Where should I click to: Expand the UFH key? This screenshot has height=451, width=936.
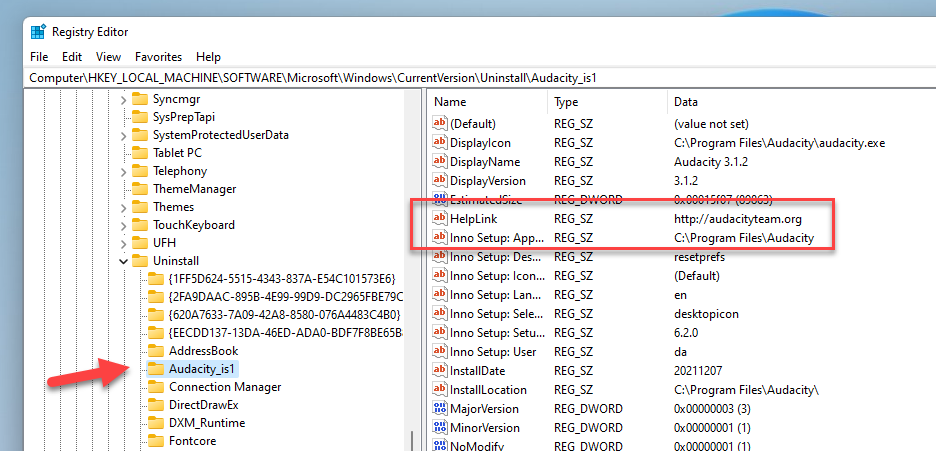pos(124,243)
